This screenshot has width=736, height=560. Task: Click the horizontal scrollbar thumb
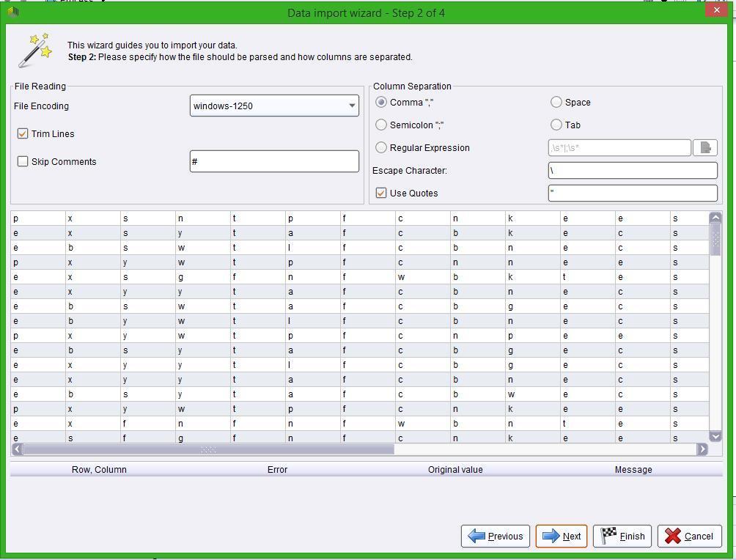point(209,450)
